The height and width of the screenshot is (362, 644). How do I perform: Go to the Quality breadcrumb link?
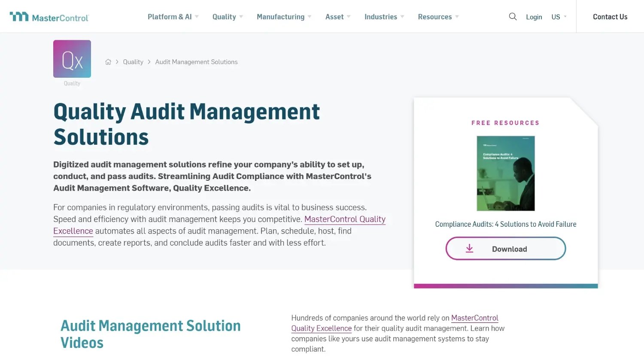(x=133, y=62)
